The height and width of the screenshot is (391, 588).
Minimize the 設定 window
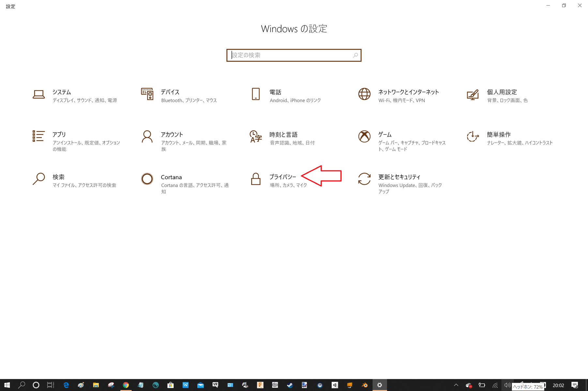pos(548,6)
